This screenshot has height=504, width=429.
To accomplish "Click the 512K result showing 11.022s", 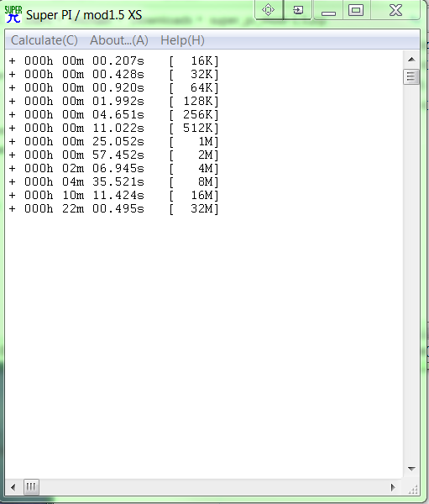I will tap(114, 128).
